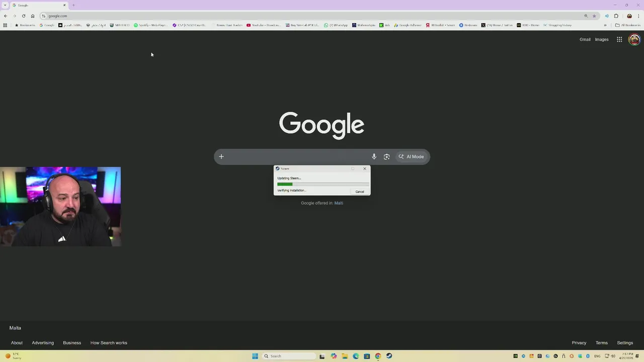The image size is (644, 362).
Task: Open the Kick bookmark
Action: pyautogui.click(x=385, y=25)
